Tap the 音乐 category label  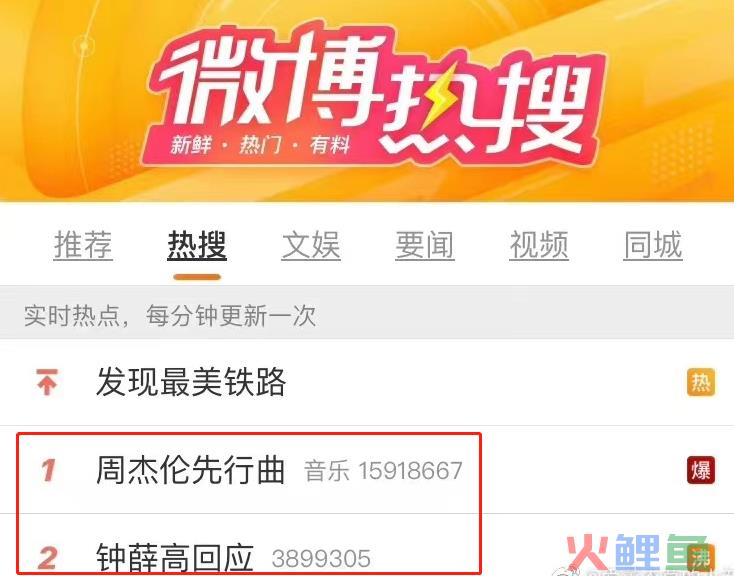click(327, 471)
